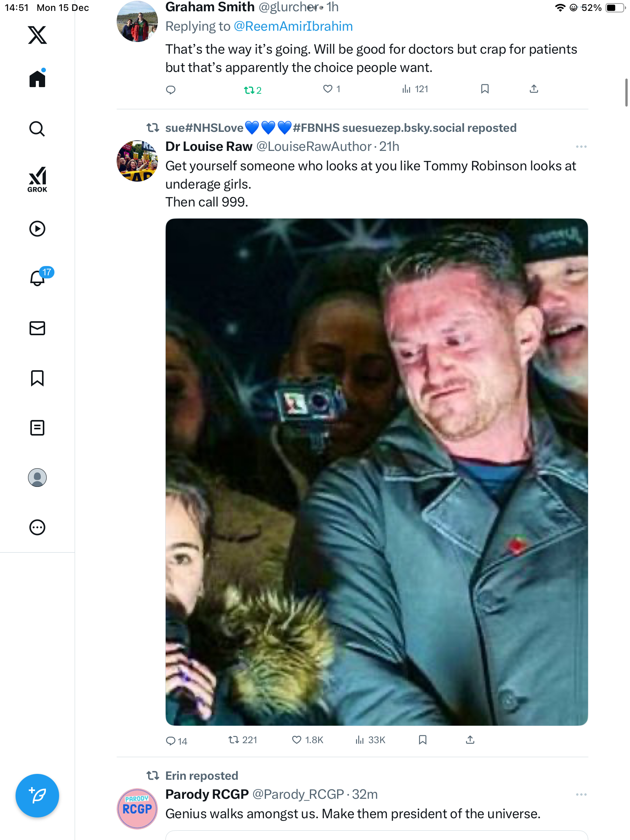Open more options on Dr Louise Raw's post
Image resolution: width=630 pixels, height=840 pixels.
click(x=581, y=147)
